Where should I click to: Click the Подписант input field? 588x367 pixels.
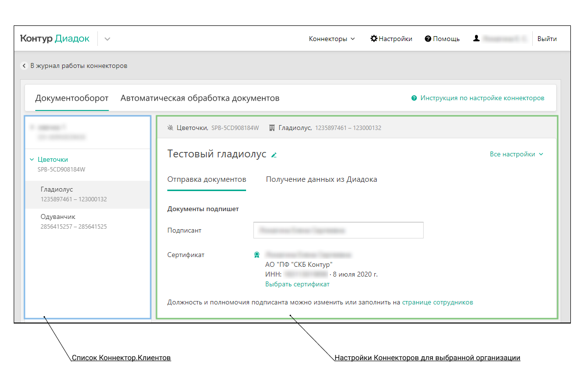(339, 230)
